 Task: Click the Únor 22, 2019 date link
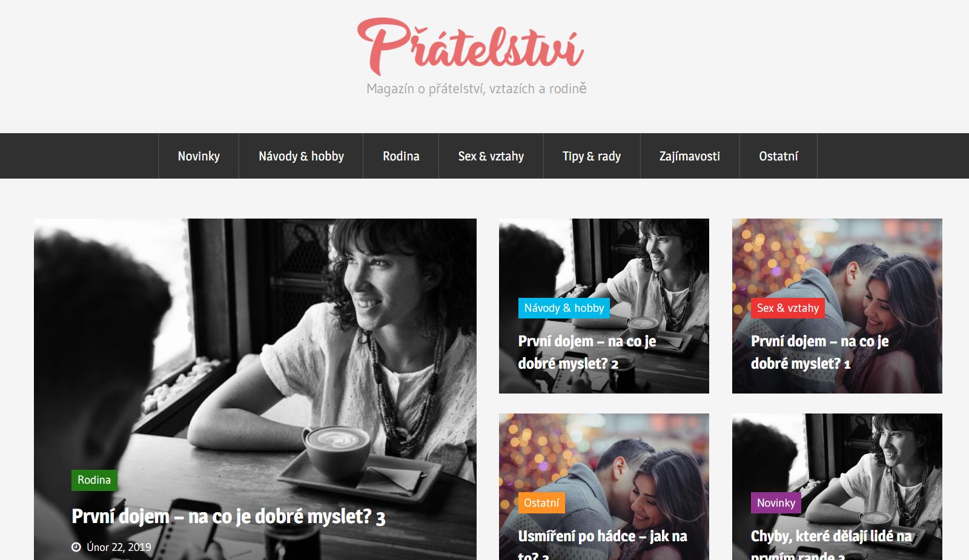(119, 547)
